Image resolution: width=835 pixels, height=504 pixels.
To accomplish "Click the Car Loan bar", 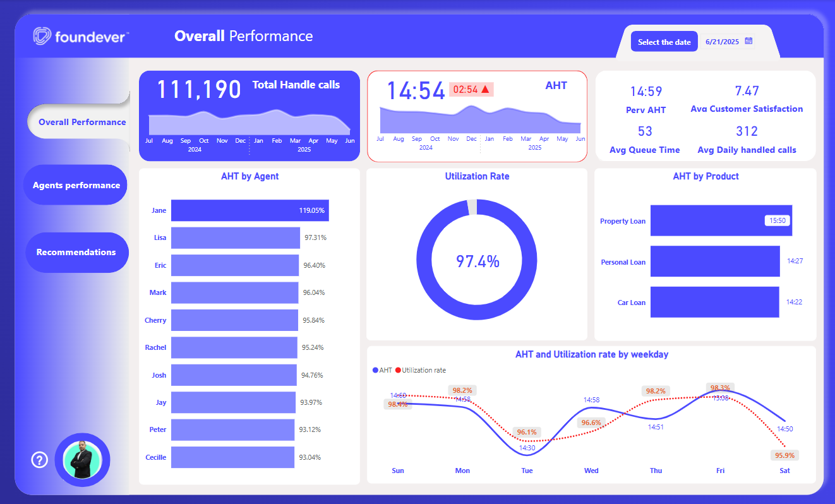I will 714,303.
